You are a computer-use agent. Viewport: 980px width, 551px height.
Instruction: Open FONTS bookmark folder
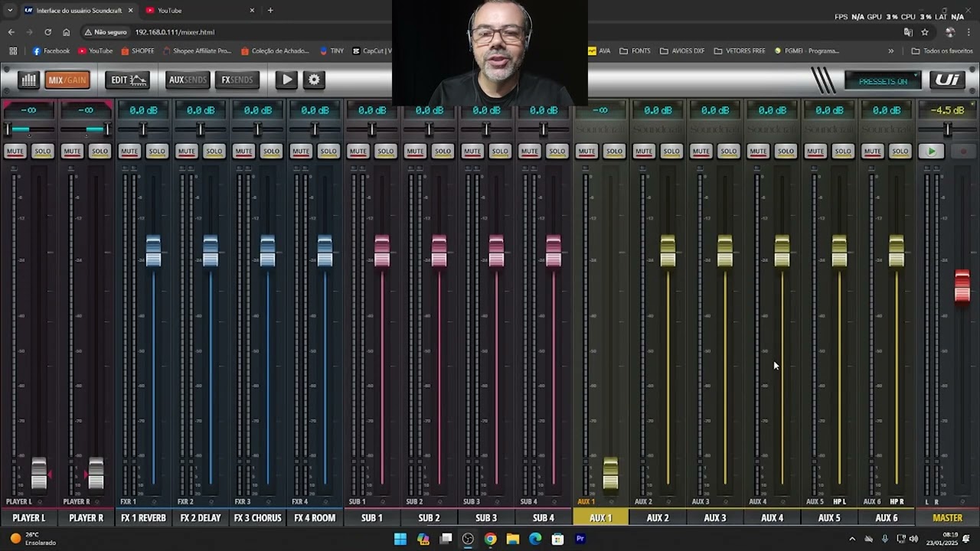(x=635, y=51)
